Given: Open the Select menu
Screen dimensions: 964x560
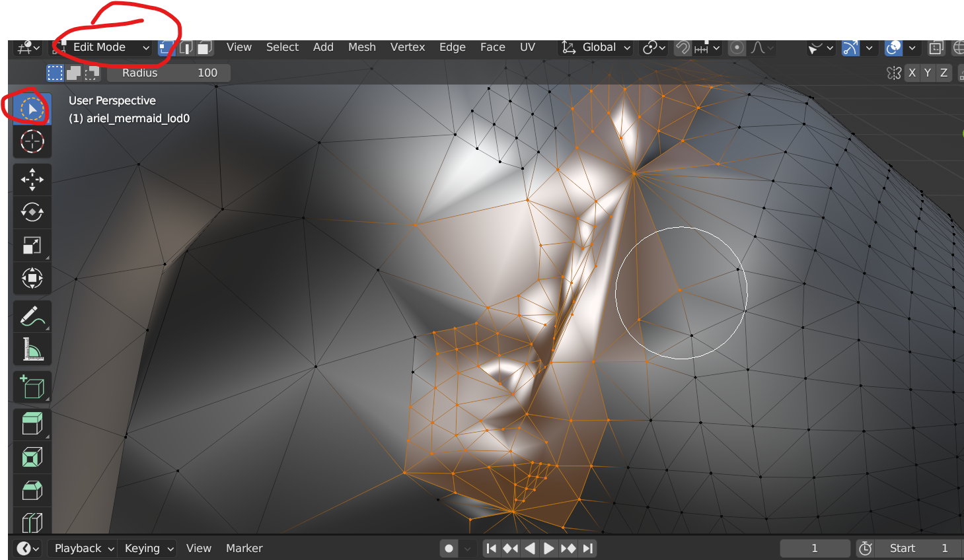Looking at the screenshot, I should click(282, 48).
